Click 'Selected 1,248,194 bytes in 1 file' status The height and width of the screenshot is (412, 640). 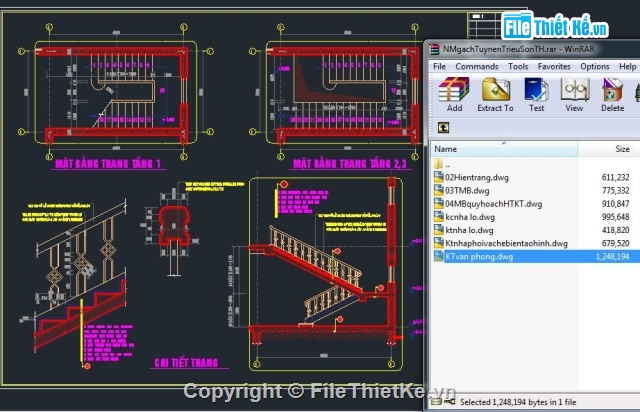coord(518,402)
